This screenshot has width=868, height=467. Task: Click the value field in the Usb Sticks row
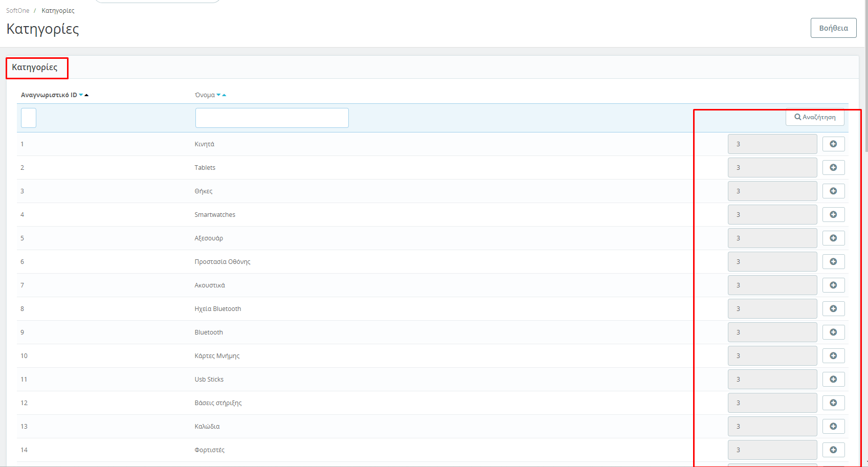point(772,380)
